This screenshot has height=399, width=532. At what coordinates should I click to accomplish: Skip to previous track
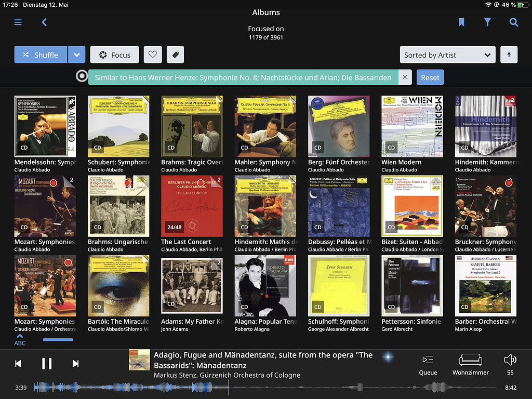[x=18, y=364]
